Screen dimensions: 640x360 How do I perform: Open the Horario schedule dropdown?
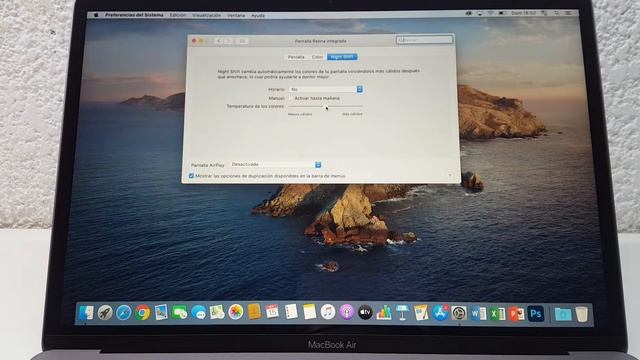[326, 89]
